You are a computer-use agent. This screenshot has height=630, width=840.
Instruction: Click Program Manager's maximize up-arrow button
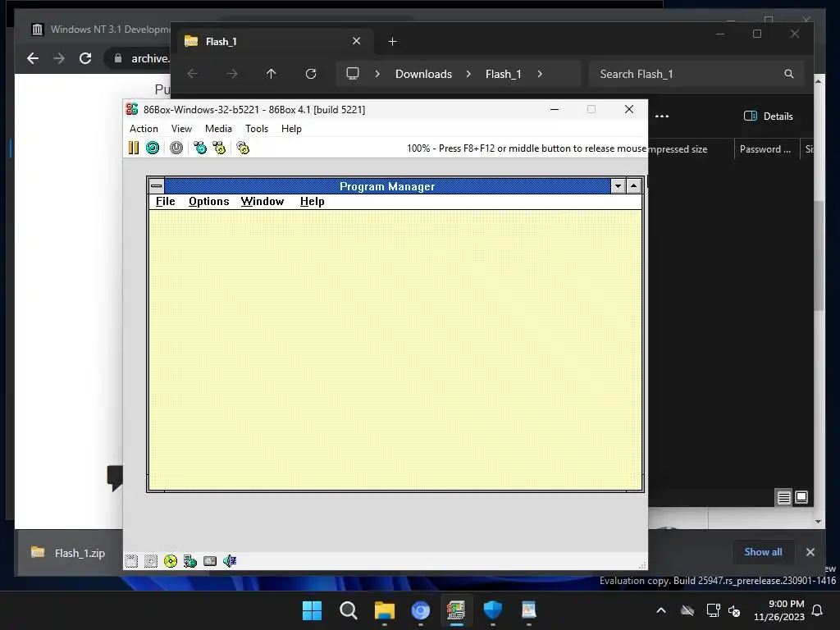634,186
